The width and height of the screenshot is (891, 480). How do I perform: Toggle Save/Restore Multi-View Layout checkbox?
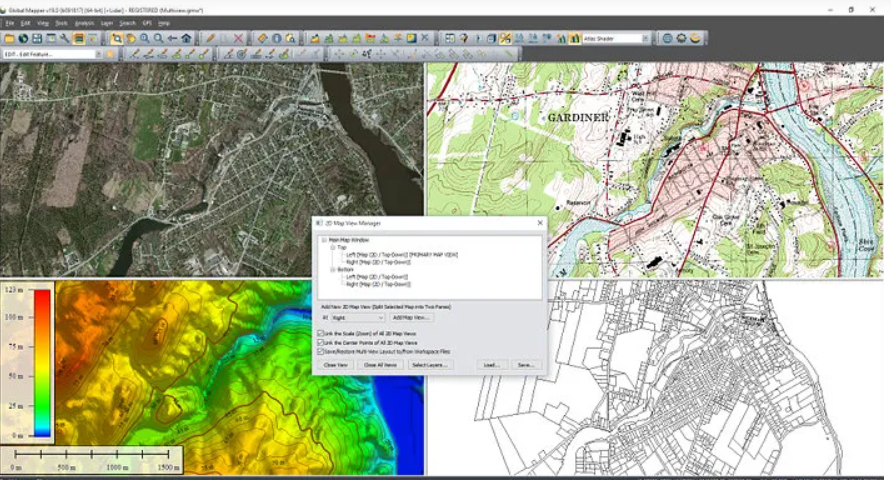[320, 352]
